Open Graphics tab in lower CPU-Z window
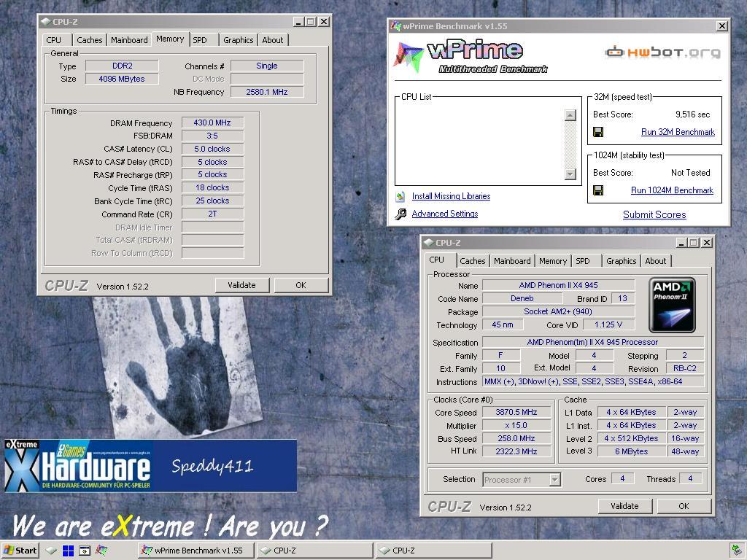 tap(622, 261)
